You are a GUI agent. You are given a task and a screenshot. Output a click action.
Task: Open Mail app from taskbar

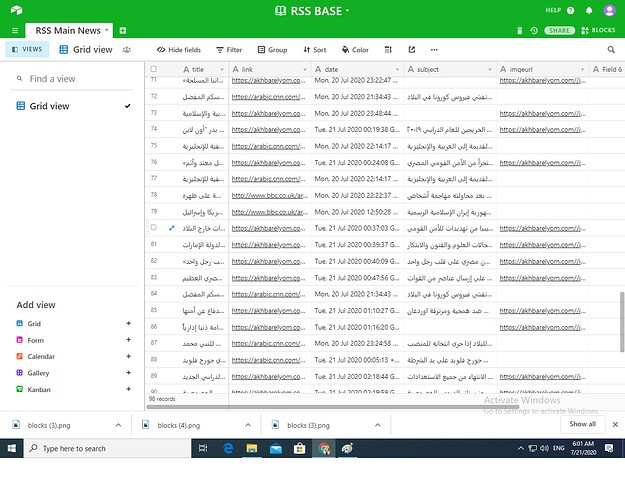pos(275,449)
